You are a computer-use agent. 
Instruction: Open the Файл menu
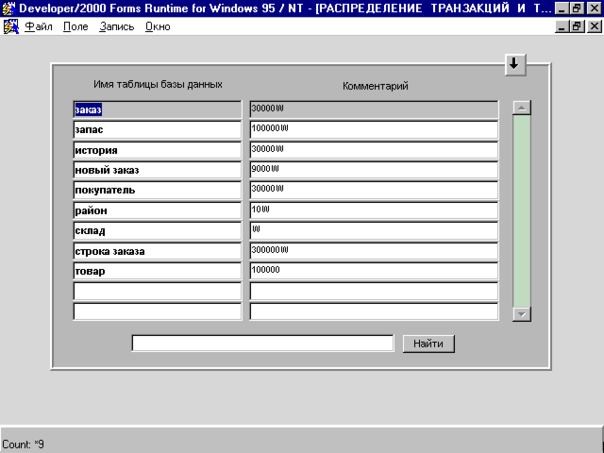(38, 27)
